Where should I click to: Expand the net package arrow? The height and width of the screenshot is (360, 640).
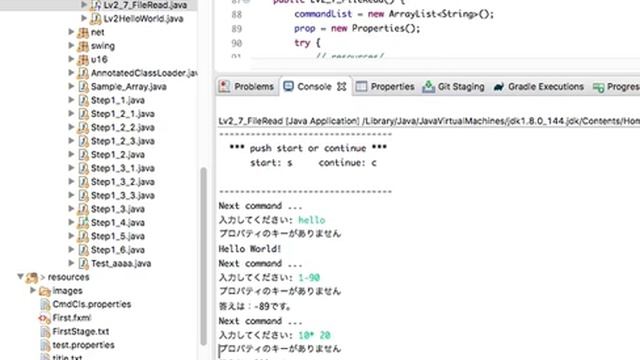(71, 32)
